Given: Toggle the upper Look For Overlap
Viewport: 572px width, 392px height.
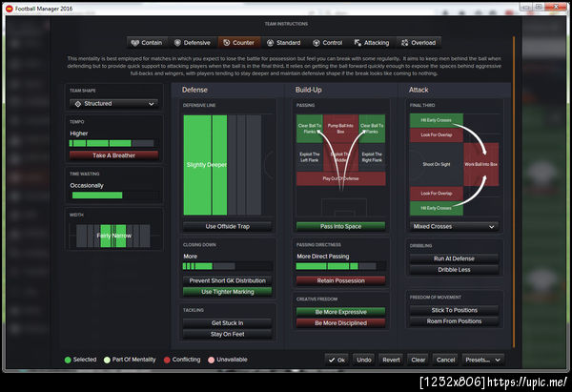Looking at the screenshot, I should coord(437,134).
